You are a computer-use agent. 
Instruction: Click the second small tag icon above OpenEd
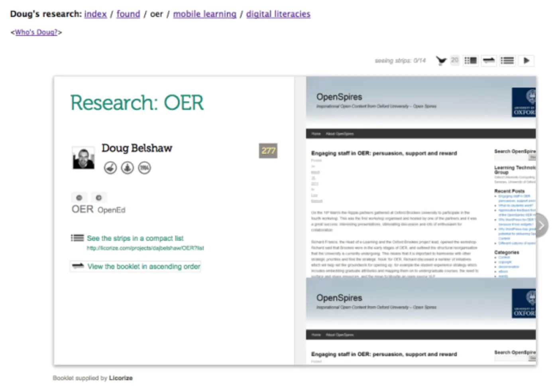click(x=99, y=198)
